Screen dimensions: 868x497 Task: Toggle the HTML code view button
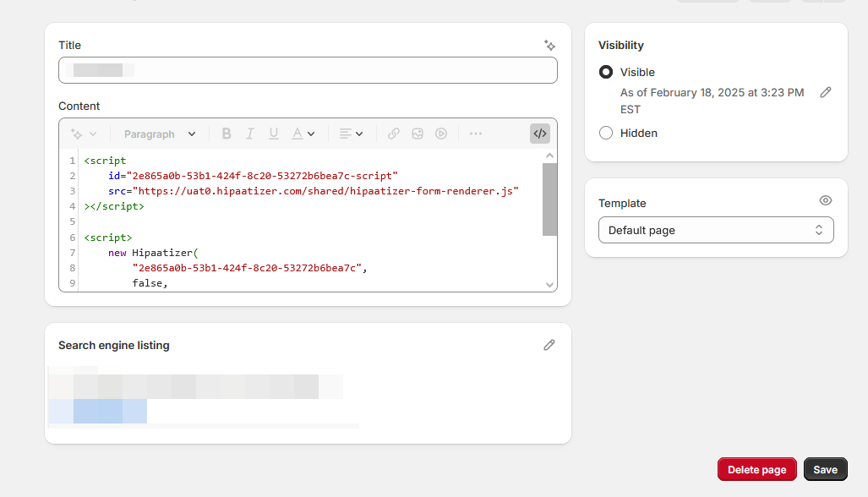[540, 134]
